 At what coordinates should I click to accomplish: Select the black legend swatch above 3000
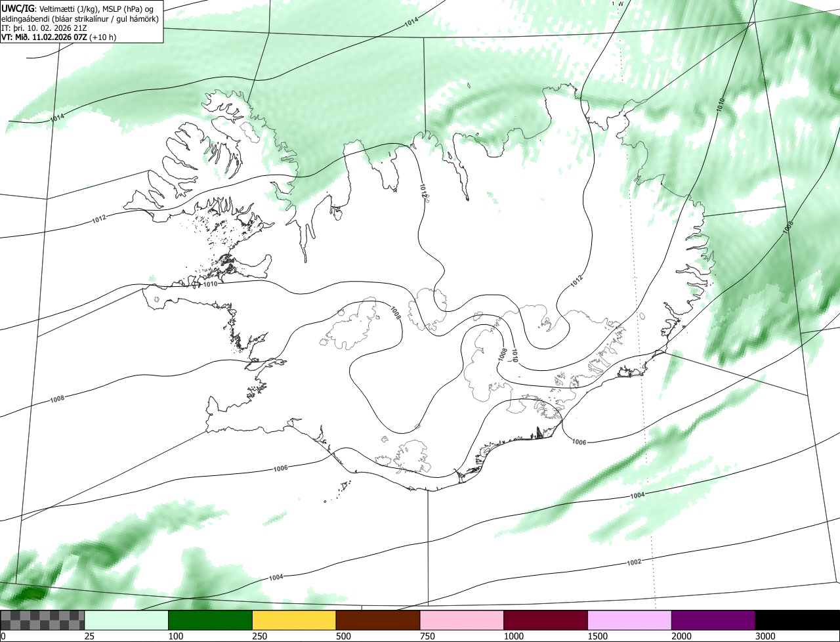pyautogui.click(x=797, y=620)
